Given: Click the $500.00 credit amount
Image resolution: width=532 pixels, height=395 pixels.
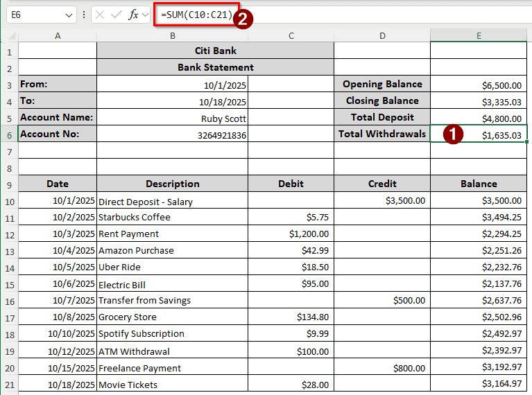Looking at the screenshot, I should 382,300.
